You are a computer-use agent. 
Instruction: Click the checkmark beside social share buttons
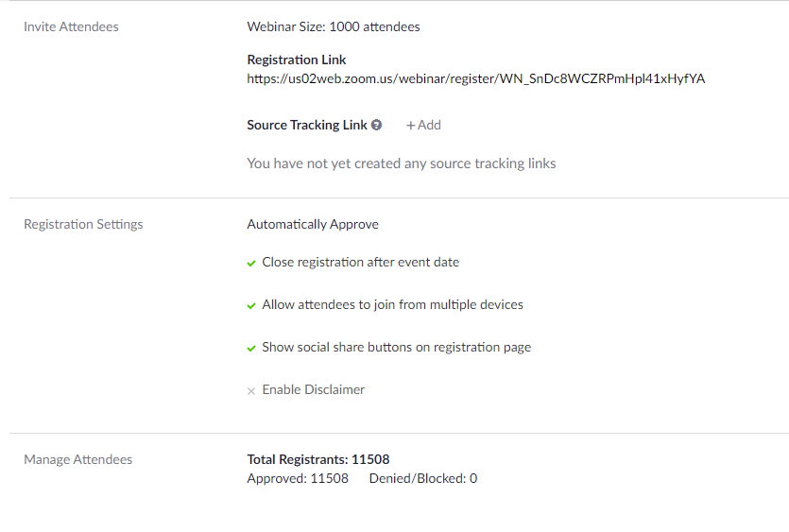tap(251, 349)
